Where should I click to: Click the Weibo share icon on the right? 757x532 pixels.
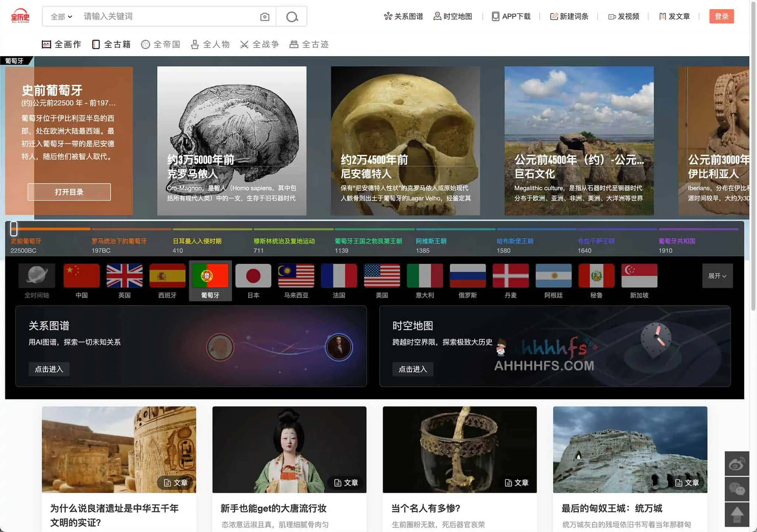[x=737, y=464]
